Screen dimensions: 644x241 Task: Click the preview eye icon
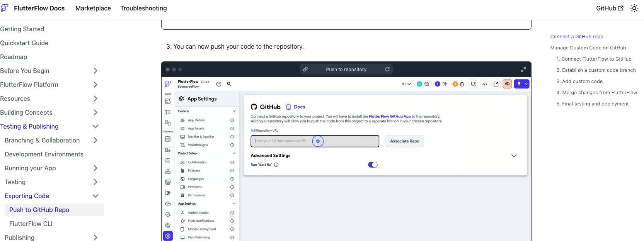(x=507, y=84)
